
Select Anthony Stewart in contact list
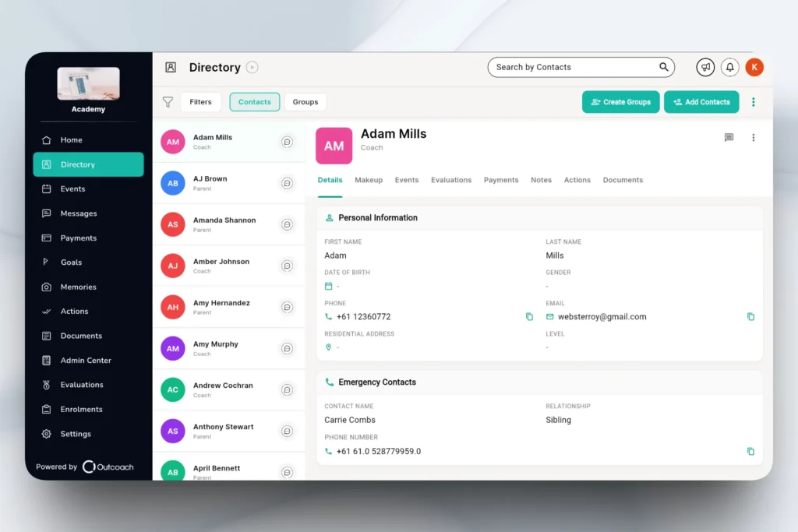229,432
